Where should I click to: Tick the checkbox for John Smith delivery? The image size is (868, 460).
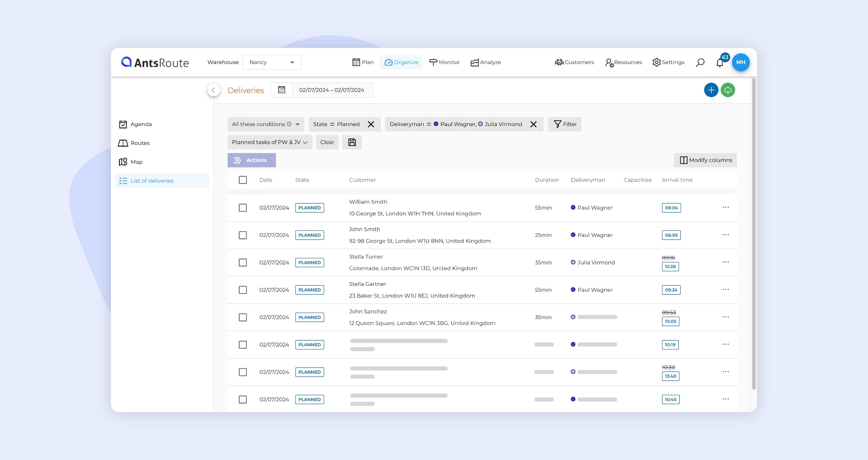point(243,235)
